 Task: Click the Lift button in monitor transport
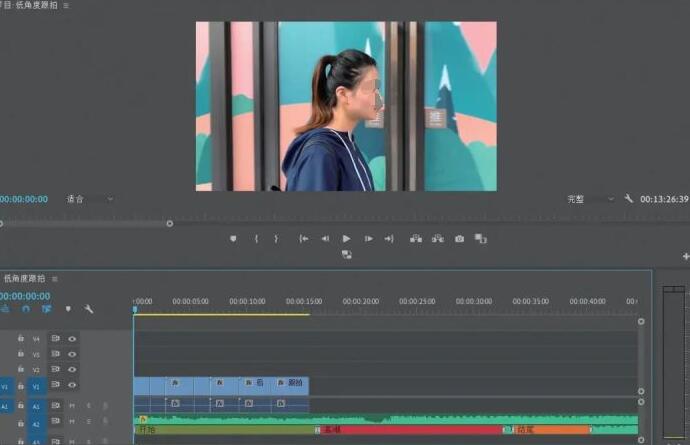[x=416, y=239]
